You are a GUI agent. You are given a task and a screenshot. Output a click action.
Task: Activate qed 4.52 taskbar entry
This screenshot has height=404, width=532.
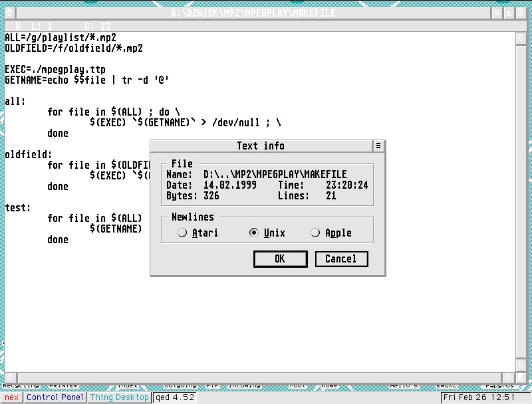click(x=174, y=397)
